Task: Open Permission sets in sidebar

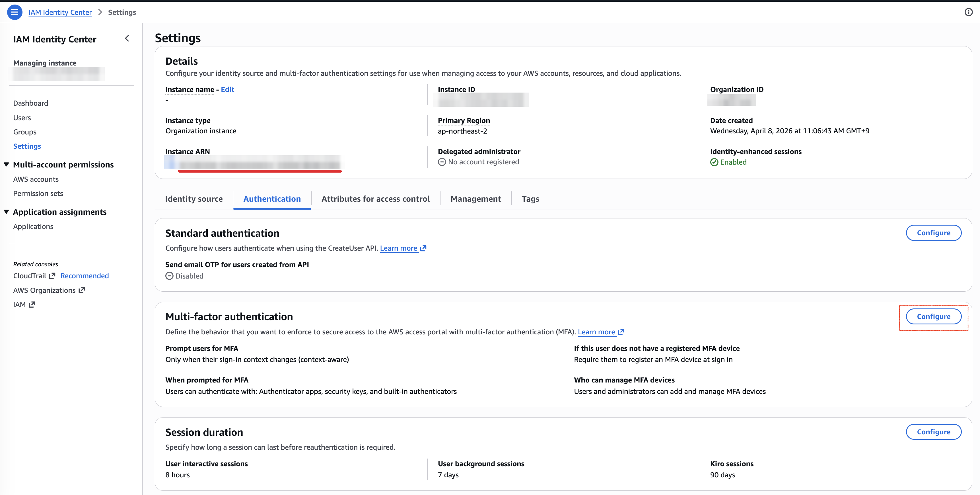Action: point(38,193)
